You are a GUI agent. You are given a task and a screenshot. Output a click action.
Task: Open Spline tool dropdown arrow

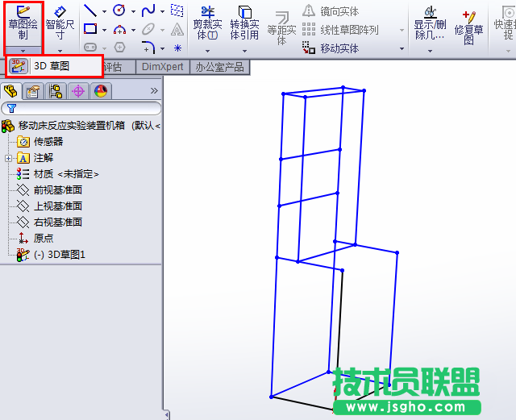tap(162, 11)
